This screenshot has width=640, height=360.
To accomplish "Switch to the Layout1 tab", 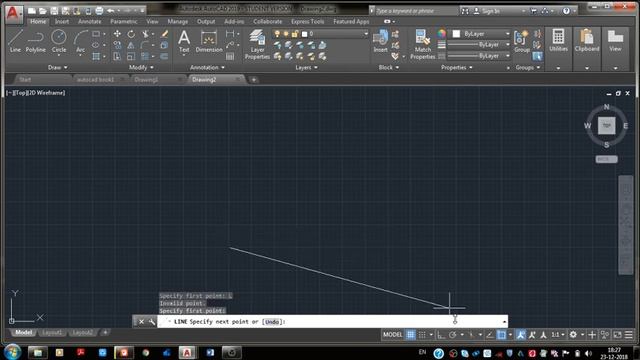I will tap(52, 333).
